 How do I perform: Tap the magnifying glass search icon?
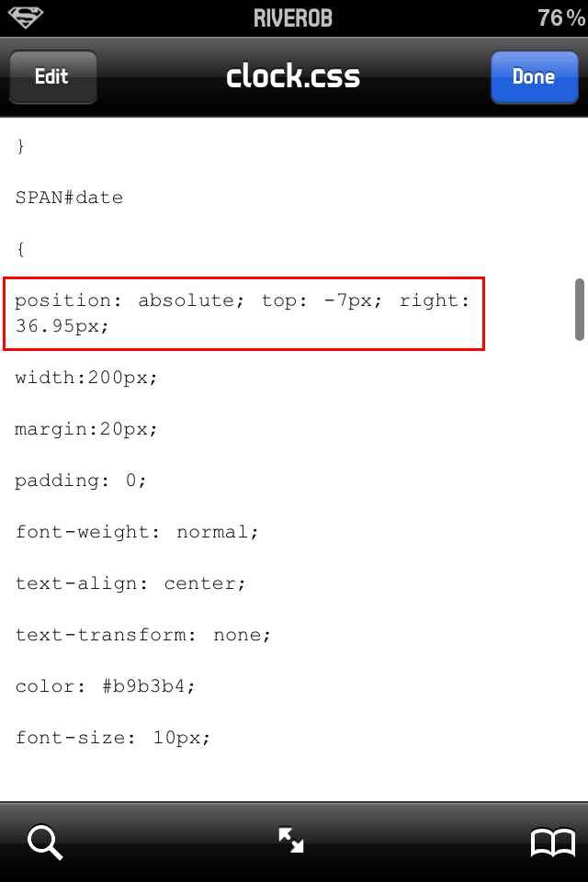coord(45,842)
